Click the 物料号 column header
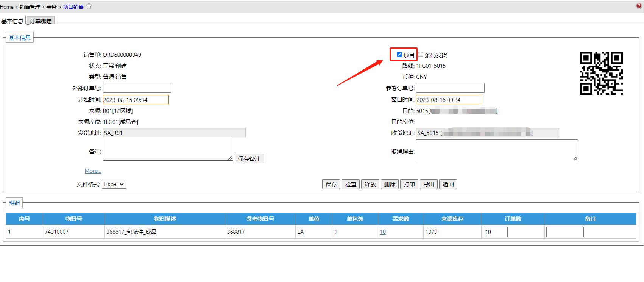 (74, 219)
